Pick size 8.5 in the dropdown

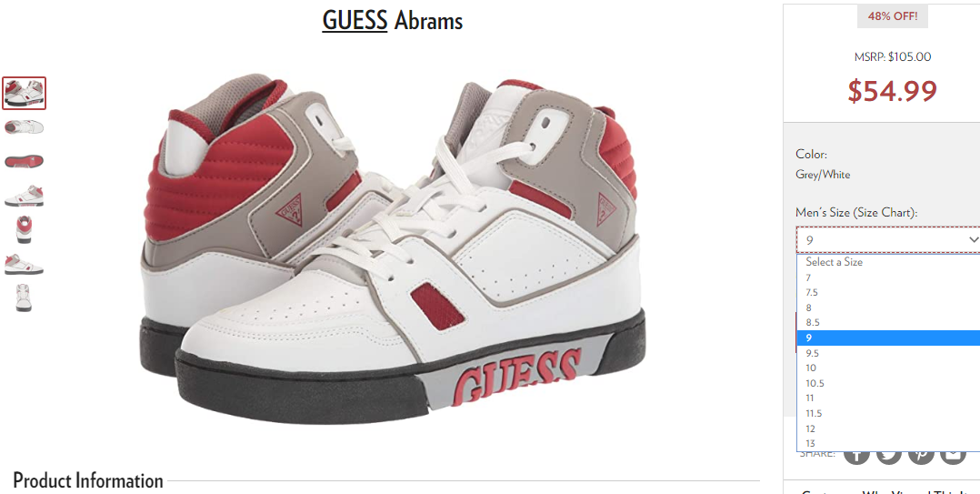(x=888, y=323)
